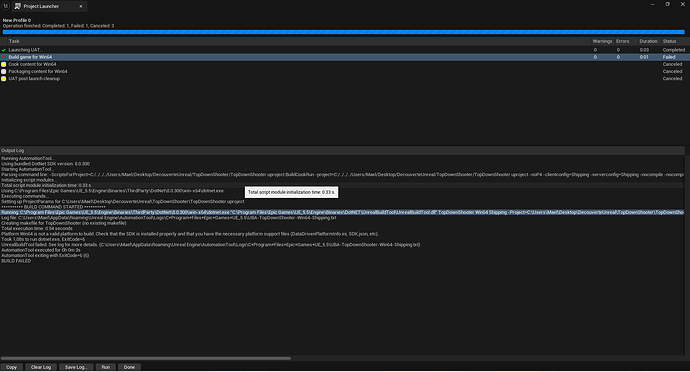Select the Creating makefile for TopDownShooter line
This screenshot has width=690, height=372.
(64, 223)
